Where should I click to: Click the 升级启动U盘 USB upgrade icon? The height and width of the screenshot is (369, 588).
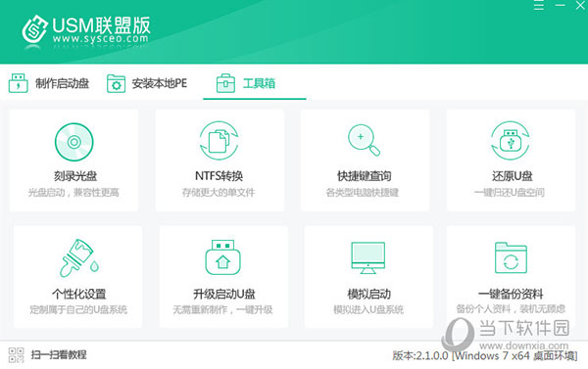[x=222, y=257]
